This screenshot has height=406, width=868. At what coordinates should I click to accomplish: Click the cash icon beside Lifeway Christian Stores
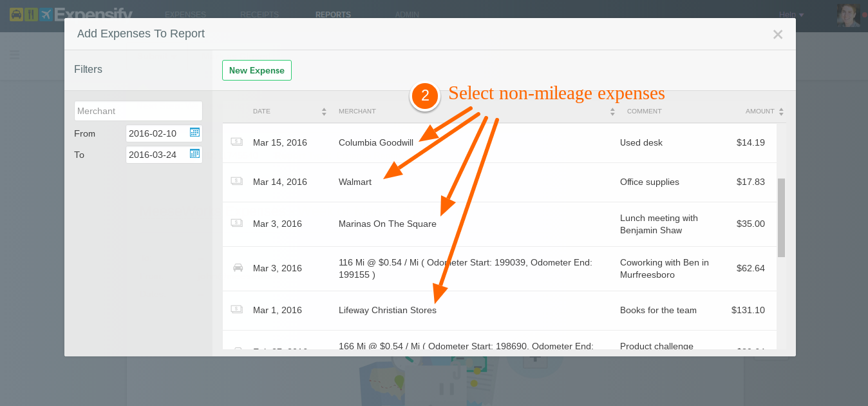[238, 310]
